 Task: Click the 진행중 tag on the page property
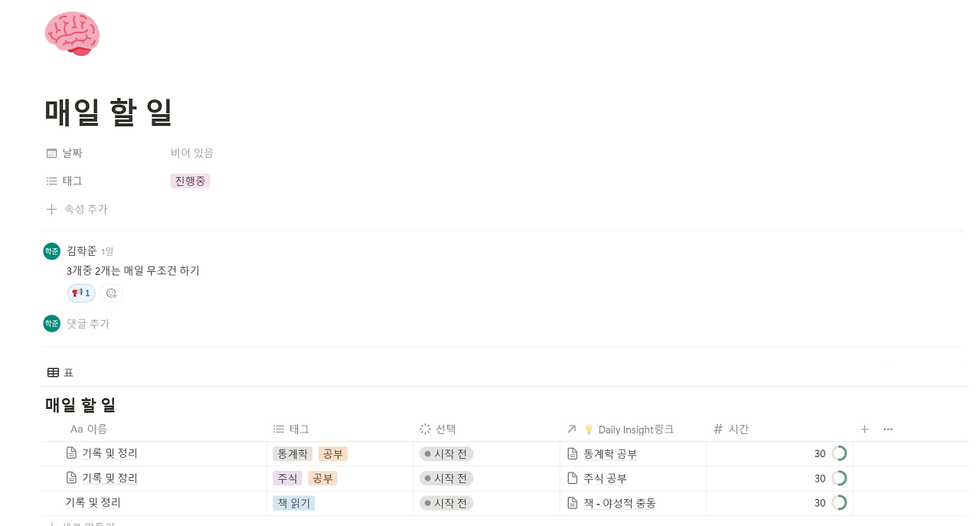(x=190, y=181)
